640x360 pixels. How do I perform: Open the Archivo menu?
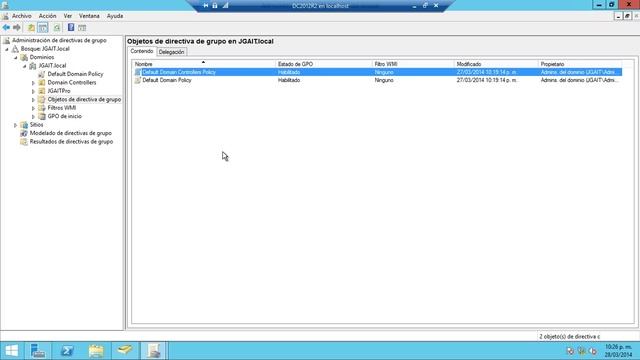point(22,16)
